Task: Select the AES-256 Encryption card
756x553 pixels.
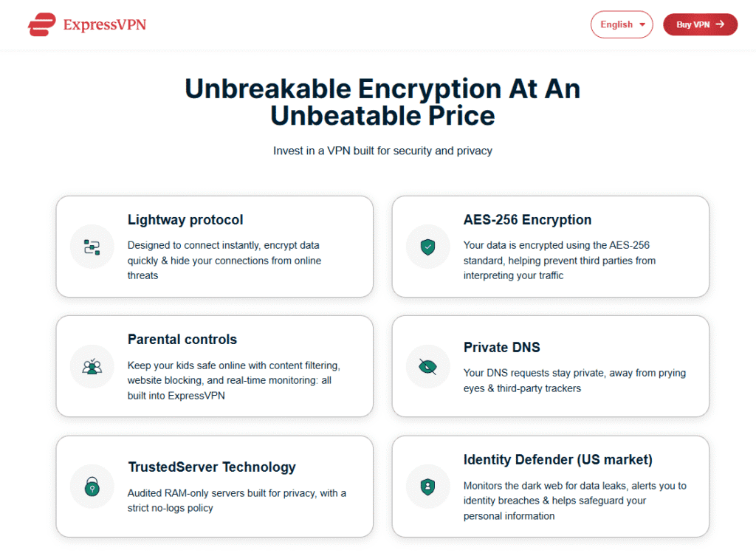Action: tap(550, 247)
